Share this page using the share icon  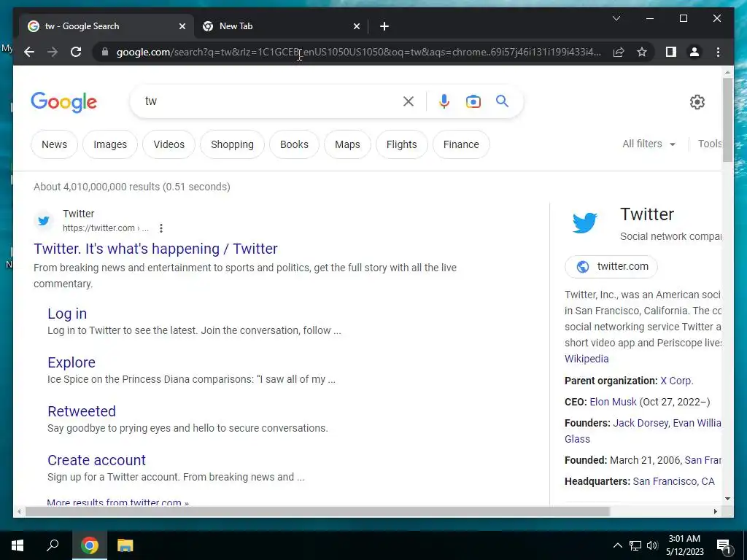point(619,52)
